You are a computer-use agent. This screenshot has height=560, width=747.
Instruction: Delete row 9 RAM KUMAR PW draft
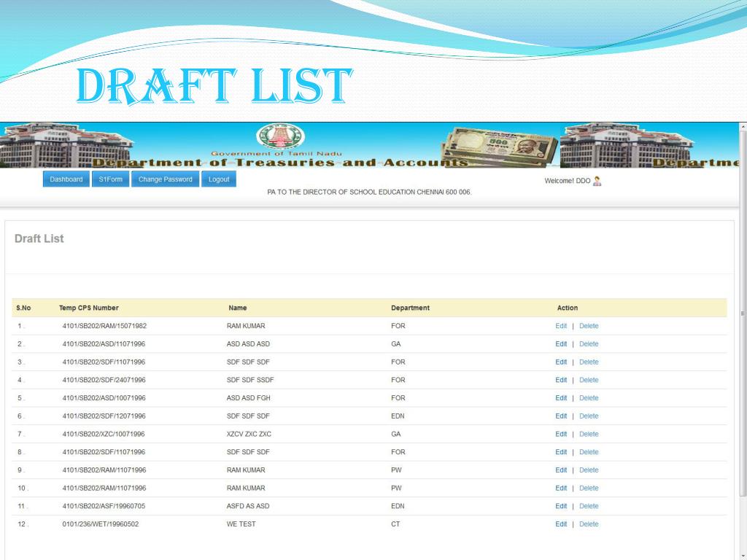589,470
